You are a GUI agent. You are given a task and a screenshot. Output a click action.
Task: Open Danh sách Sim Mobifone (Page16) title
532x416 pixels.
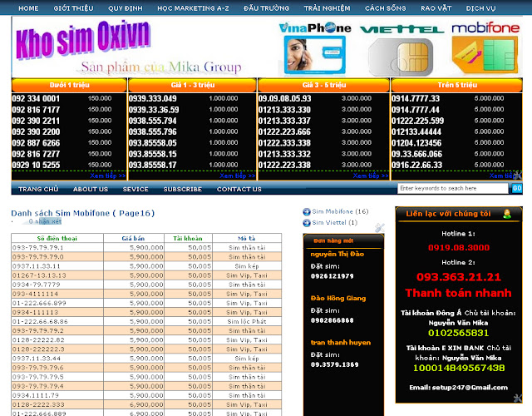pyautogui.click(x=83, y=213)
